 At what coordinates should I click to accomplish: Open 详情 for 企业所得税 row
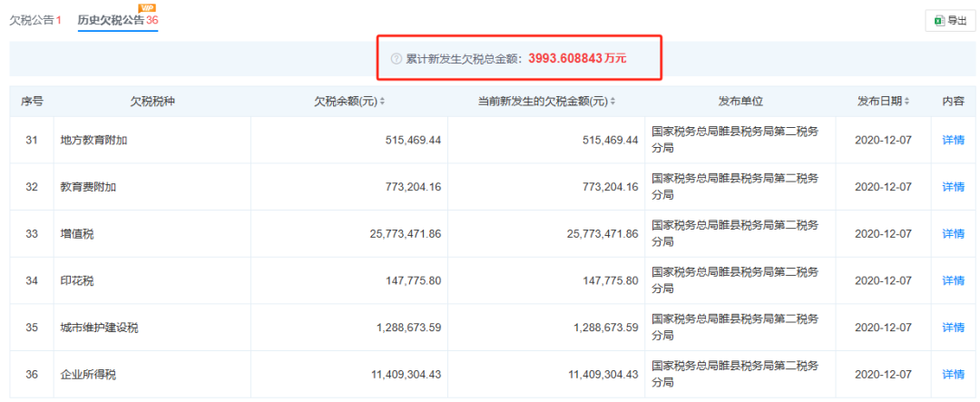coord(953,374)
